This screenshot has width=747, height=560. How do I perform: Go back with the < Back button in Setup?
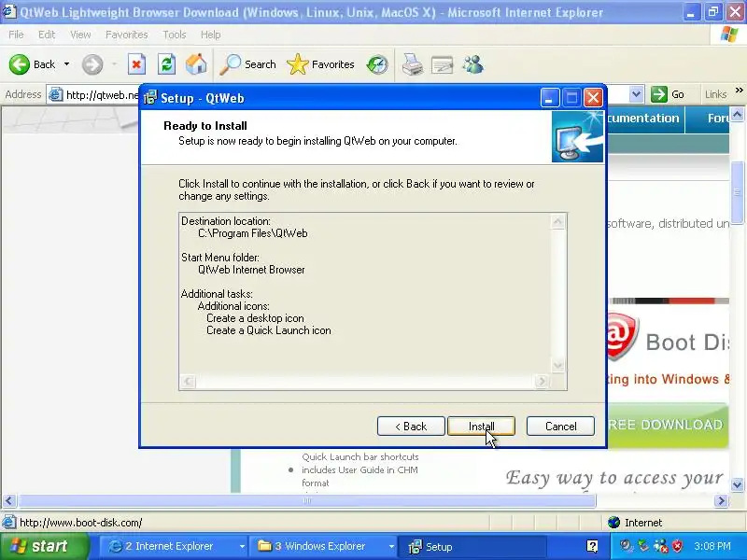coord(411,427)
